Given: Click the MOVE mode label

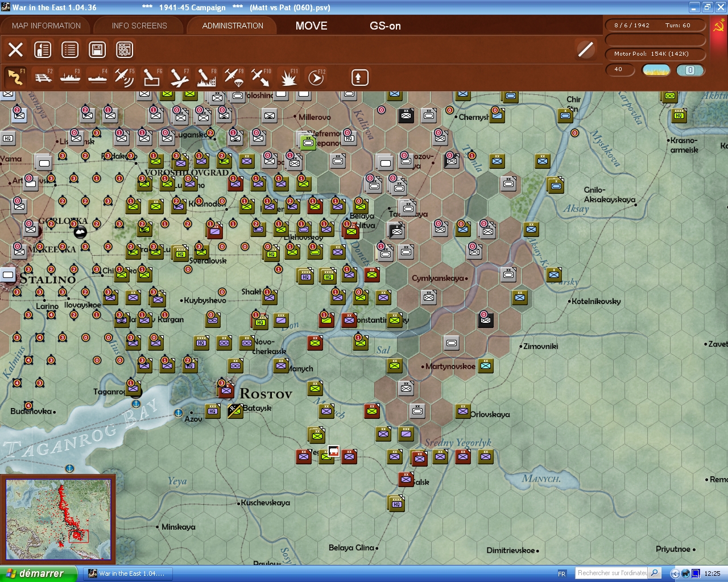Looking at the screenshot, I should pos(312,26).
